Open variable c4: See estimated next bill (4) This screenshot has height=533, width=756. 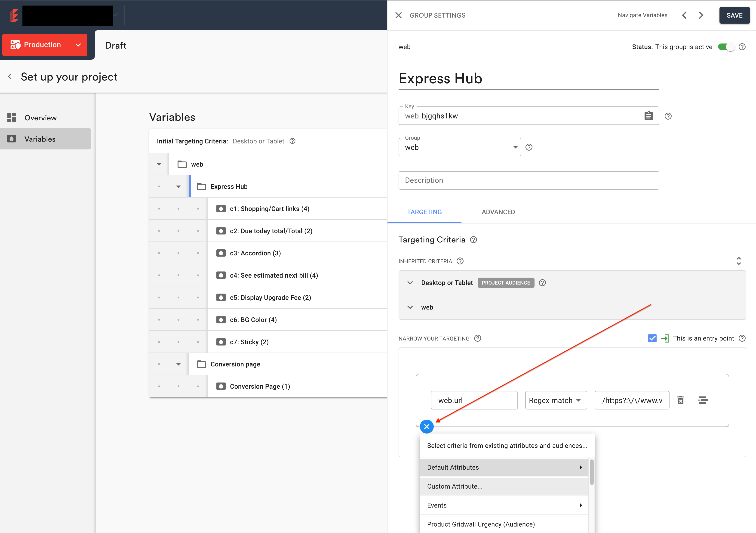click(298, 275)
